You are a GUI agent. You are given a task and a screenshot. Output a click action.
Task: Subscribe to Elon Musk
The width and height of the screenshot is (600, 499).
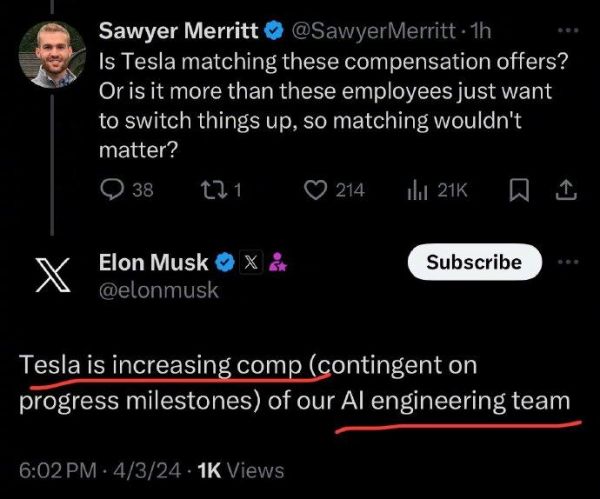(474, 262)
